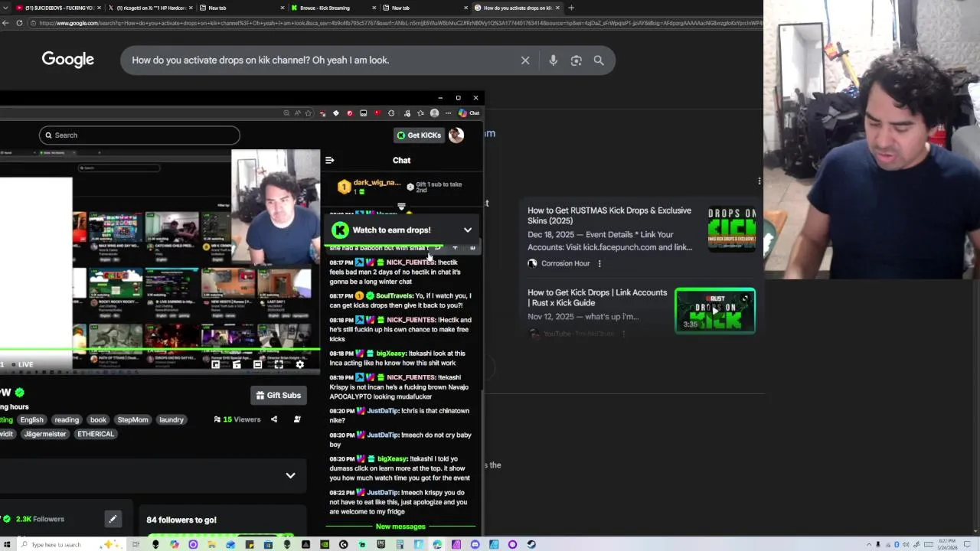Start Google voice search microphone
The image size is (980, 551).
click(x=553, y=60)
